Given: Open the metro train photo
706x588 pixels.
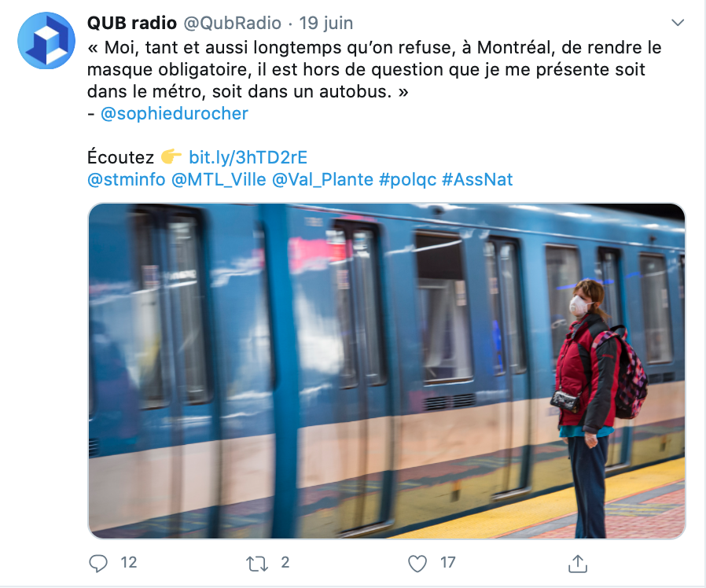Looking at the screenshot, I should [387, 371].
